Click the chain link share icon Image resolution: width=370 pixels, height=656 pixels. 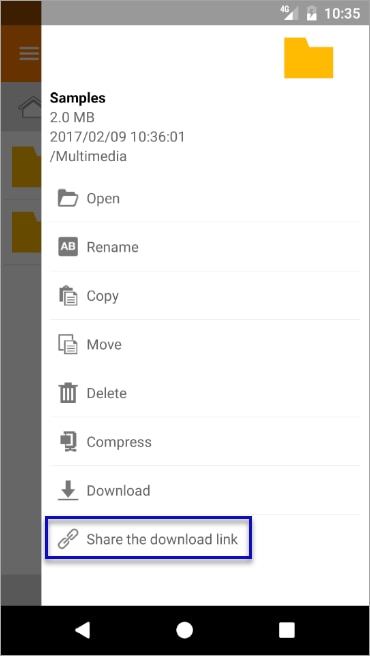(67, 539)
